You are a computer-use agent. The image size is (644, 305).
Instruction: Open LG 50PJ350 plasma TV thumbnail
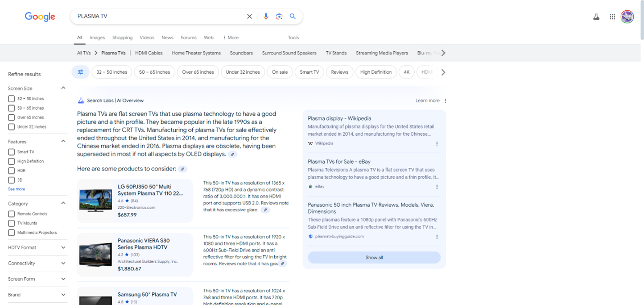pyautogui.click(x=95, y=201)
